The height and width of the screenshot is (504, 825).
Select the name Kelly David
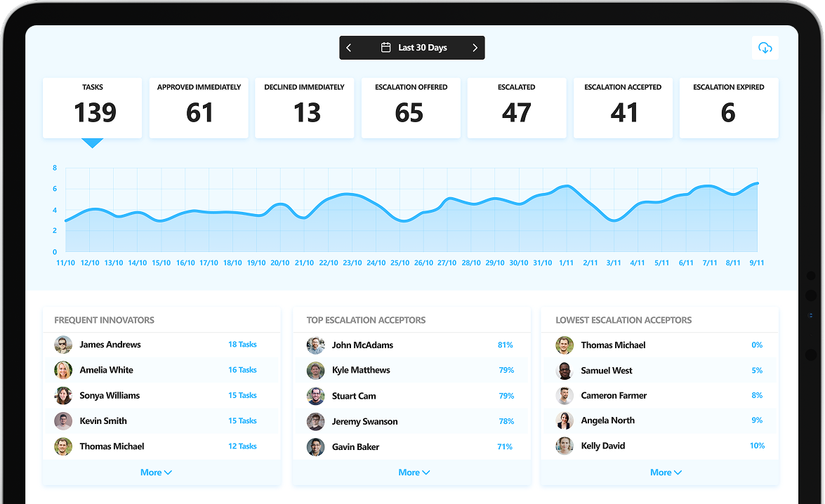coord(603,446)
